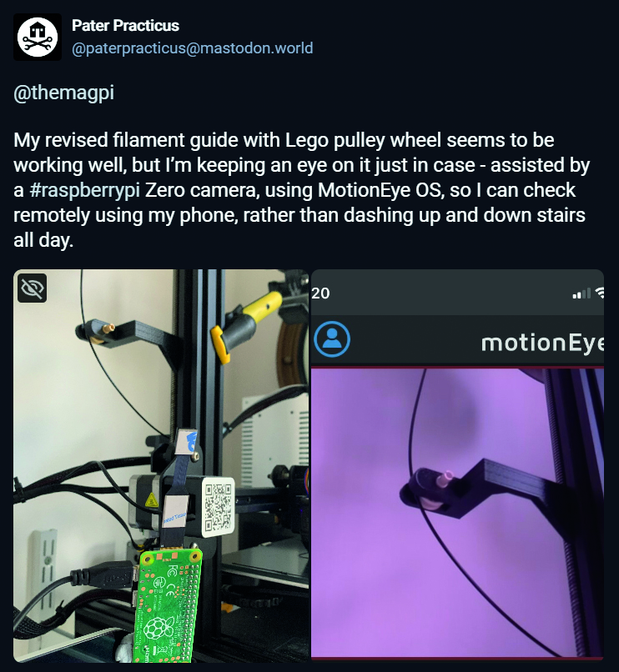Click the purple camera feed view

[457, 512]
